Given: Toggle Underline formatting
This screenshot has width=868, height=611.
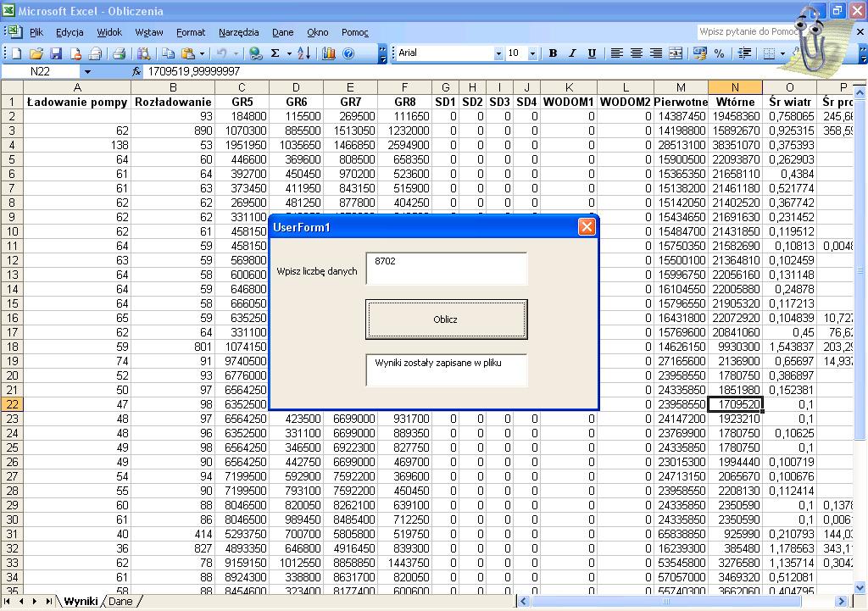Looking at the screenshot, I should (x=592, y=53).
